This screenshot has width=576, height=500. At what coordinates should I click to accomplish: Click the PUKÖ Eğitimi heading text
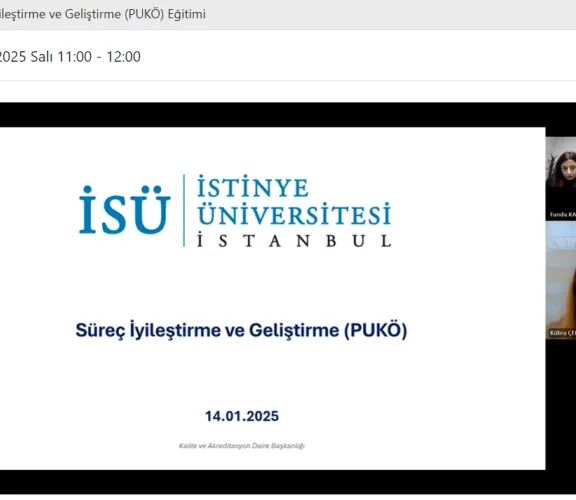click(102, 14)
